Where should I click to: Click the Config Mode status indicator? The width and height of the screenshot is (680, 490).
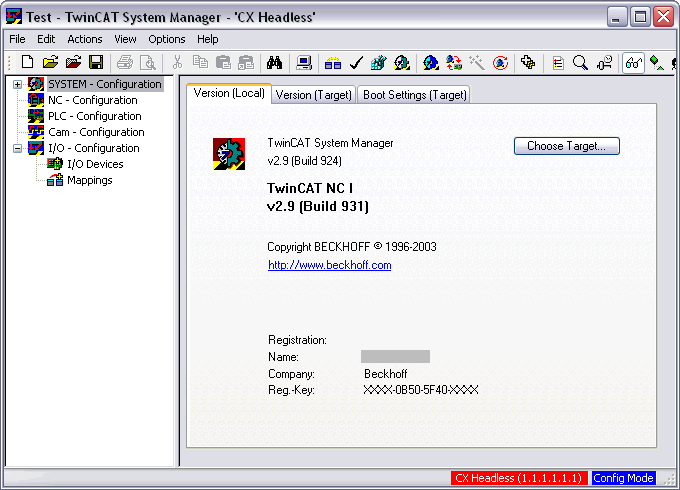tap(623, 478)
